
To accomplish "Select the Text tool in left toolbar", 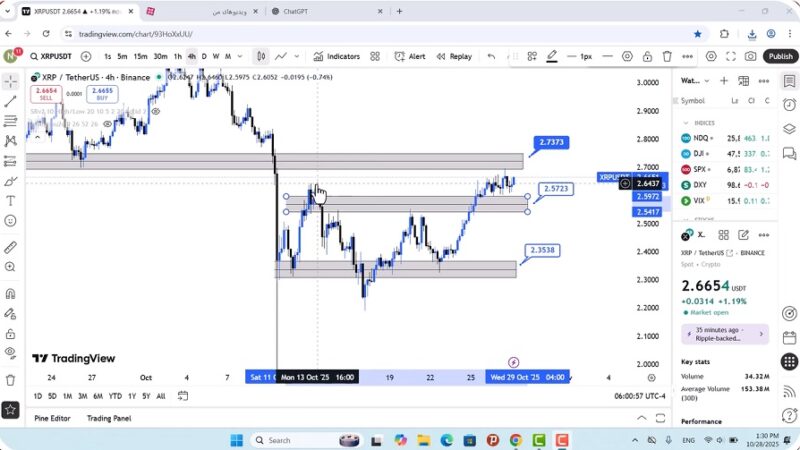I will (x=11, y=200).
